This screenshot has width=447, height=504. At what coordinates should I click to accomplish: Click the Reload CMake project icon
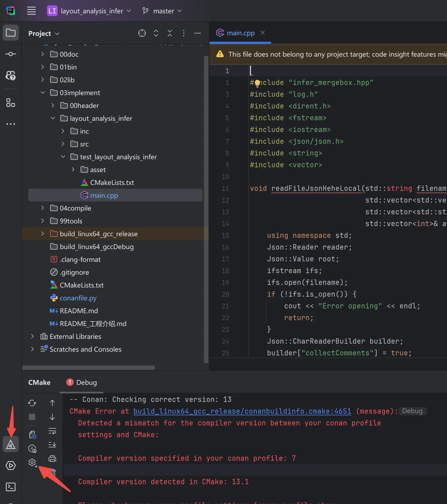tap(32, 403)
